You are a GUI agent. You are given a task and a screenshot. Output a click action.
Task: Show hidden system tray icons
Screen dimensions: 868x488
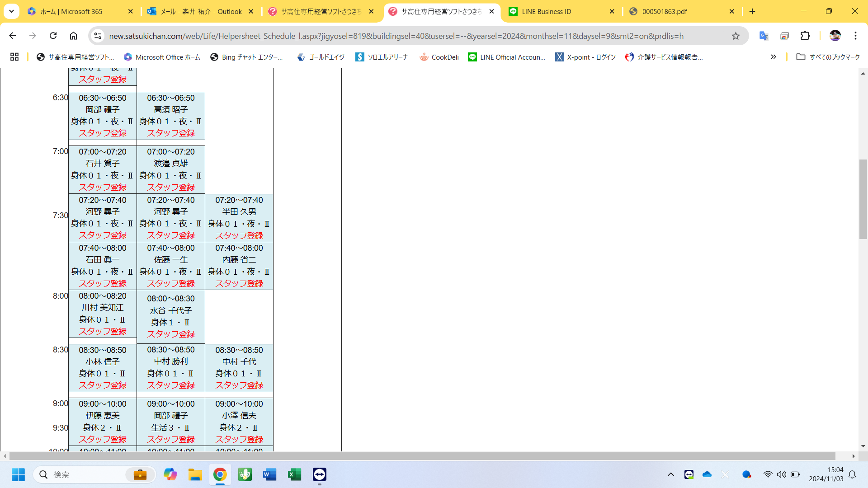pos(670,474)
